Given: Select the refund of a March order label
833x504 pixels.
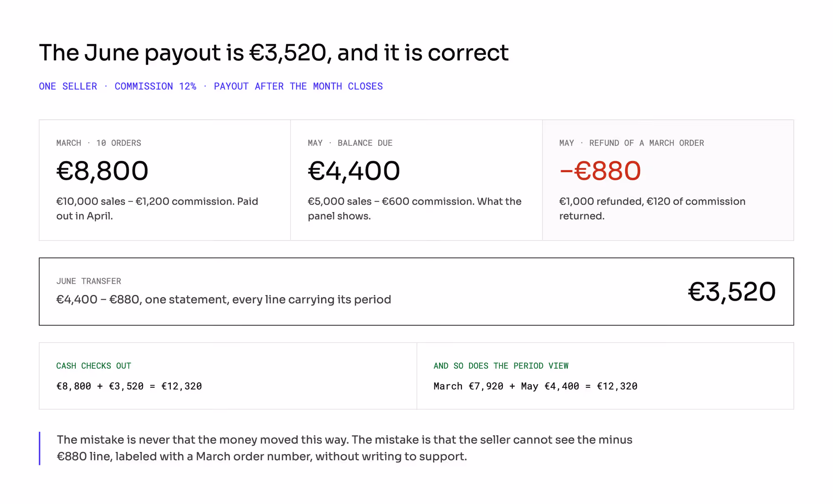Looking at the screenshot, I should coord(631,143).
